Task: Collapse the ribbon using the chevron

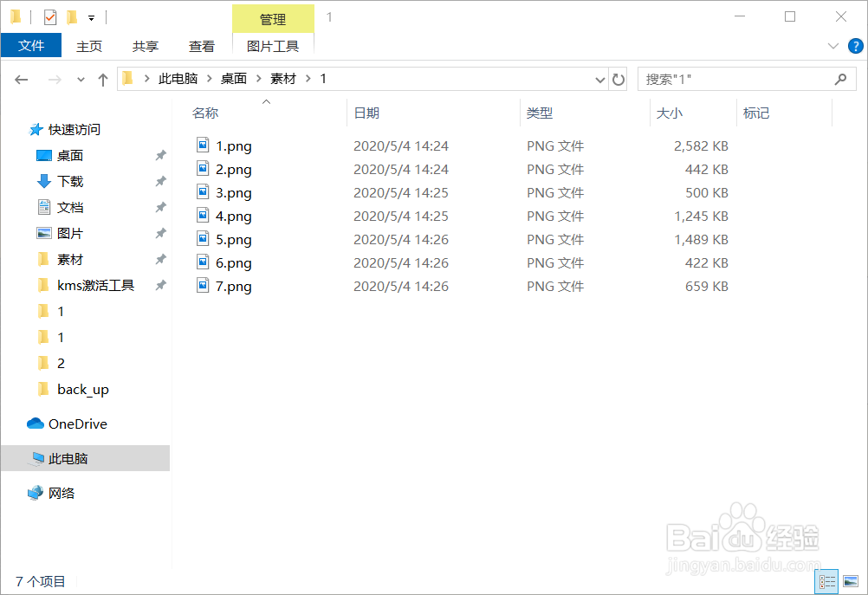Action: tap(832, 46)
